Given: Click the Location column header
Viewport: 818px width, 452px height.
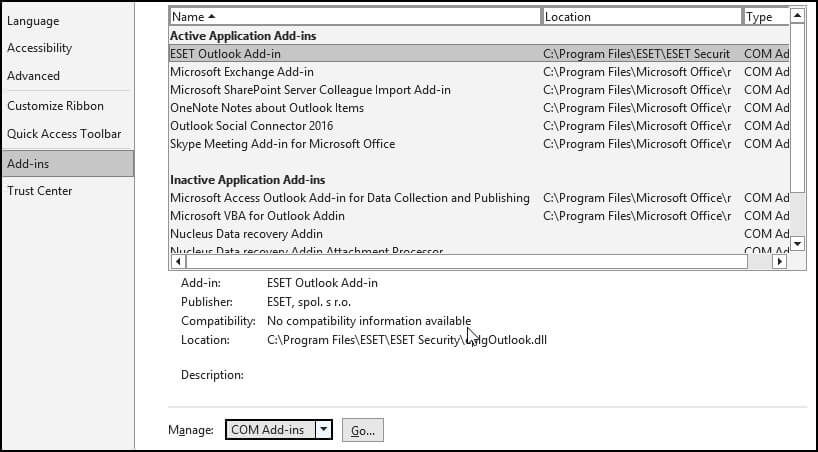Looking at the screenshot, I should tap(642, 17).
